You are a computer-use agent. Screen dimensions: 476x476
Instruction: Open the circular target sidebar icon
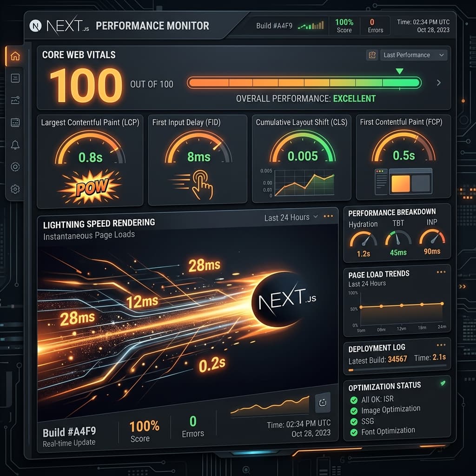[x=15, y=167]
